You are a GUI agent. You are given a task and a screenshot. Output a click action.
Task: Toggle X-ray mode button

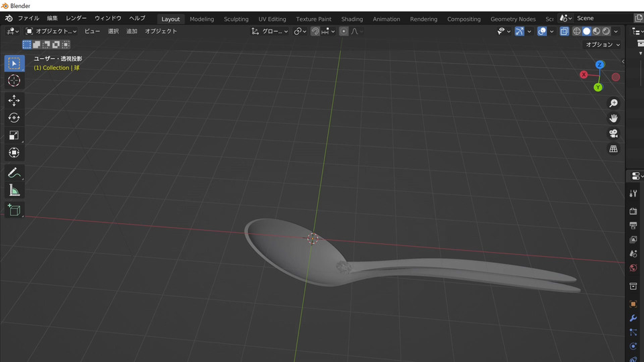pyautogui.click(x=564, y=32)
